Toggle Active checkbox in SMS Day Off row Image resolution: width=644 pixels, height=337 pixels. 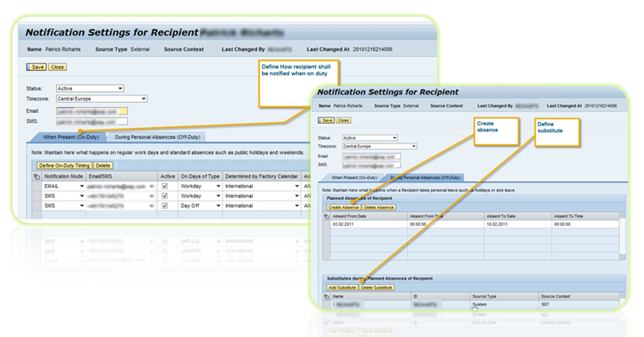[165, 206]
